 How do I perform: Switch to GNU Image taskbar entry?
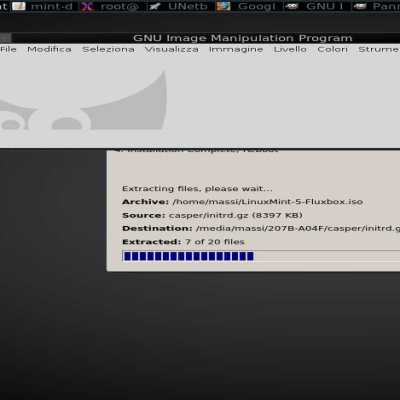click(317, 6)
